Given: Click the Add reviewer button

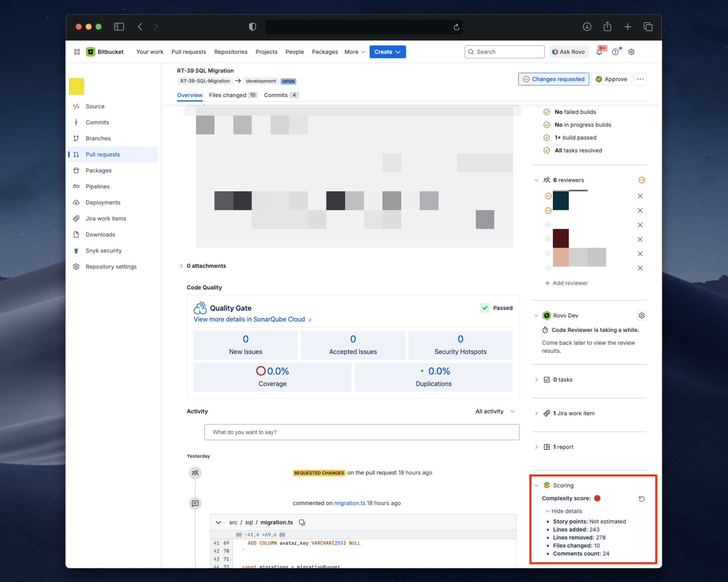Looking at the screenshot, I should point(566,283).
